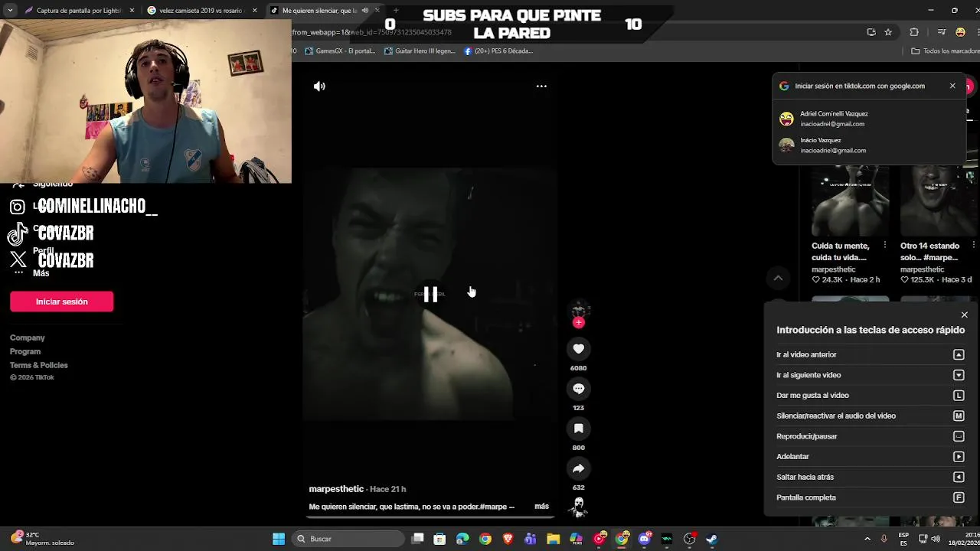The image size is (980, 551).
Task: Click the spacebar key icon for Reproducir/pausar
Action: [959, 436]
